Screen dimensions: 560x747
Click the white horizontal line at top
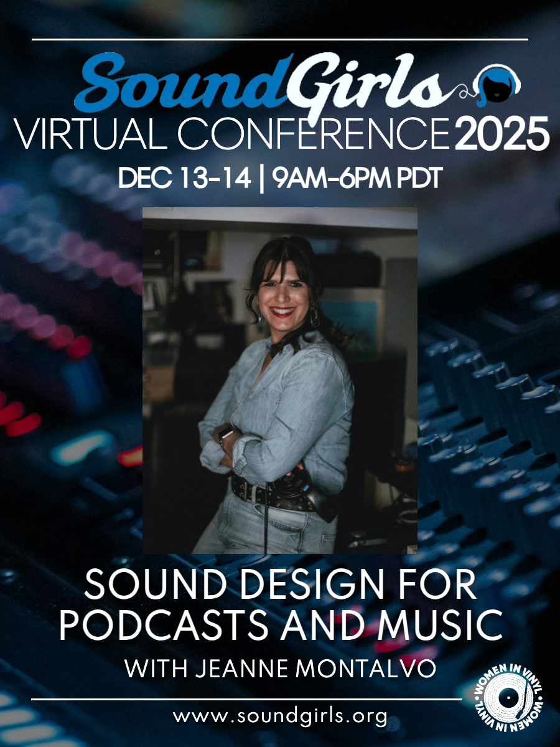coord(280,40)
